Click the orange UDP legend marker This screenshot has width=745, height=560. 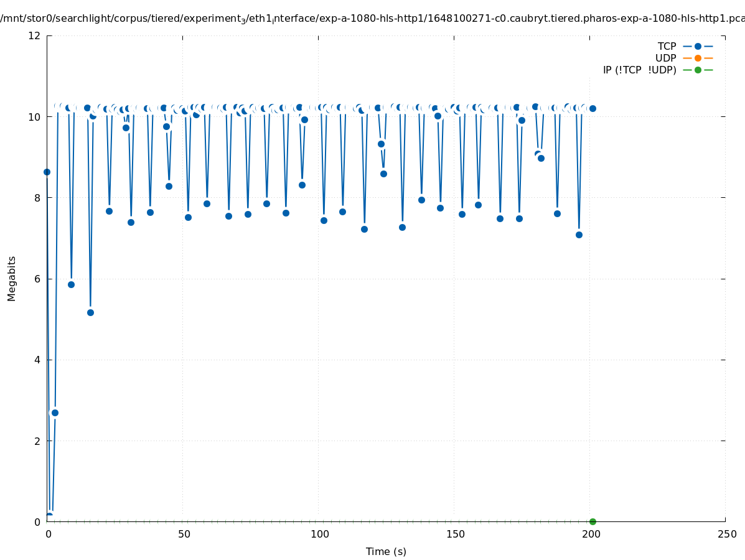coord(698,58)
